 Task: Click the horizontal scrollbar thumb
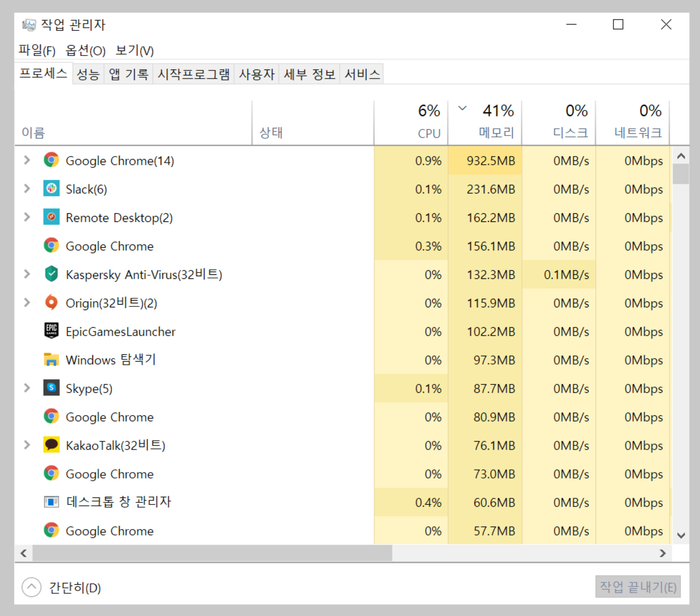pos(212,553)
